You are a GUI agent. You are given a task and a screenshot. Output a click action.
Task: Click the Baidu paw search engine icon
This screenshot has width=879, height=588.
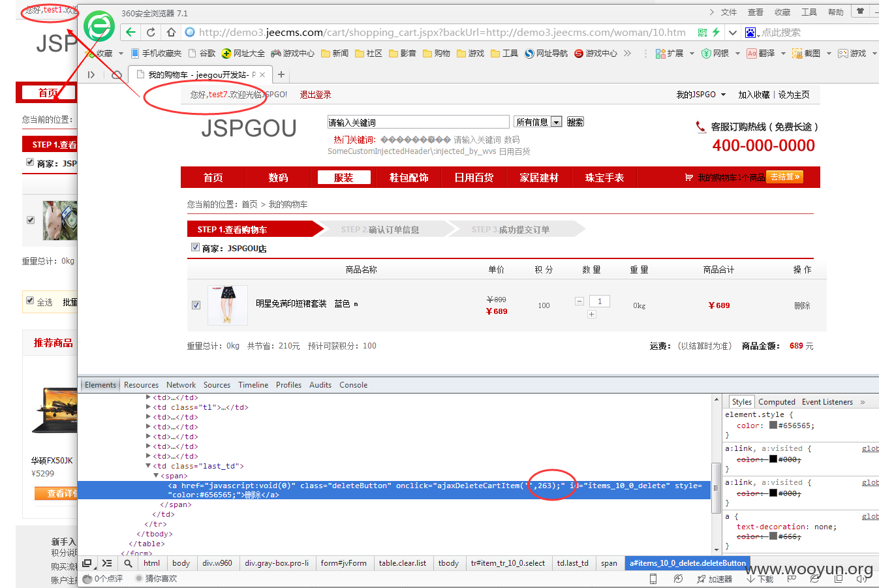750,32
